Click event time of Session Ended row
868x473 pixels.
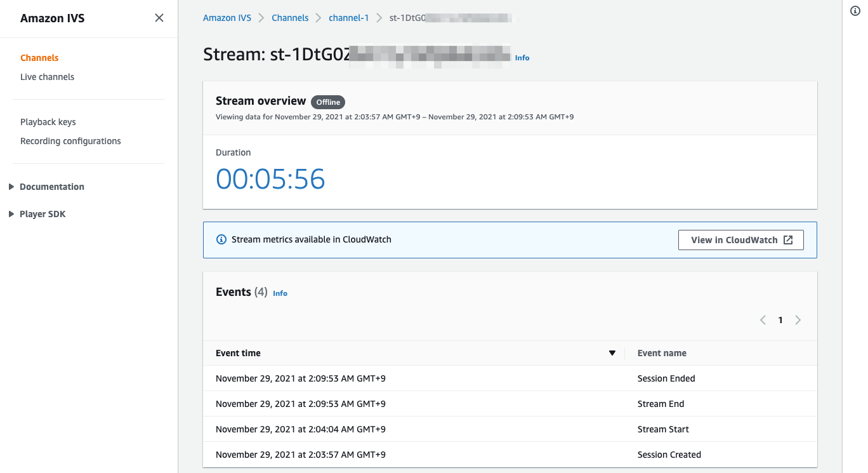[301, 378]
